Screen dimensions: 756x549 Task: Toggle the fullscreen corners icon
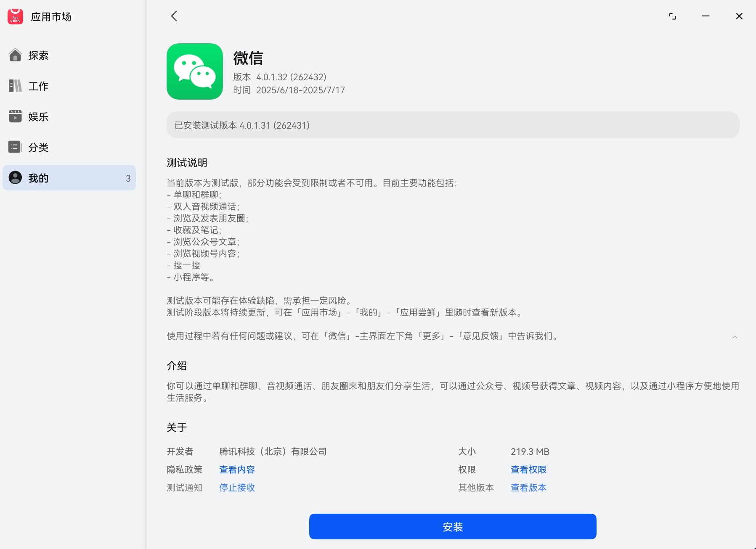pyautogui.click(x=672, y=16)
